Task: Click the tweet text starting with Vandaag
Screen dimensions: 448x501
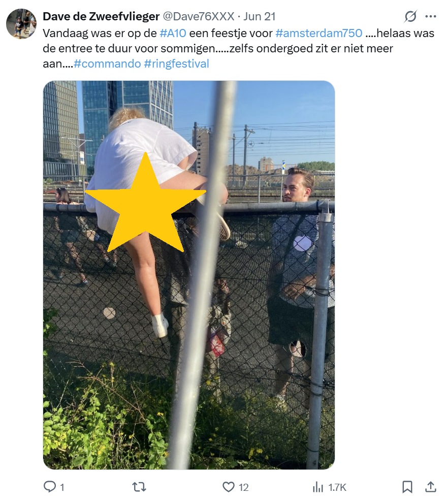Action: [239, 48]
